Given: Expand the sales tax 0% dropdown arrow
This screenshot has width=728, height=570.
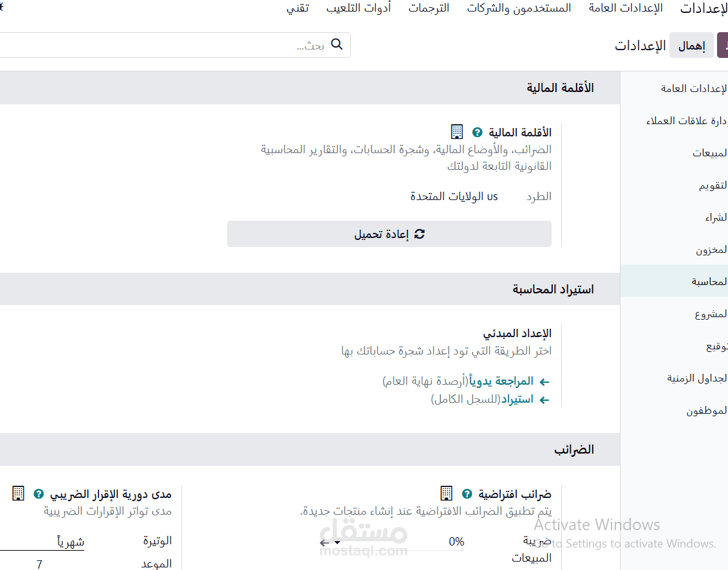Looking at the screenshot, I should (337, 542).
